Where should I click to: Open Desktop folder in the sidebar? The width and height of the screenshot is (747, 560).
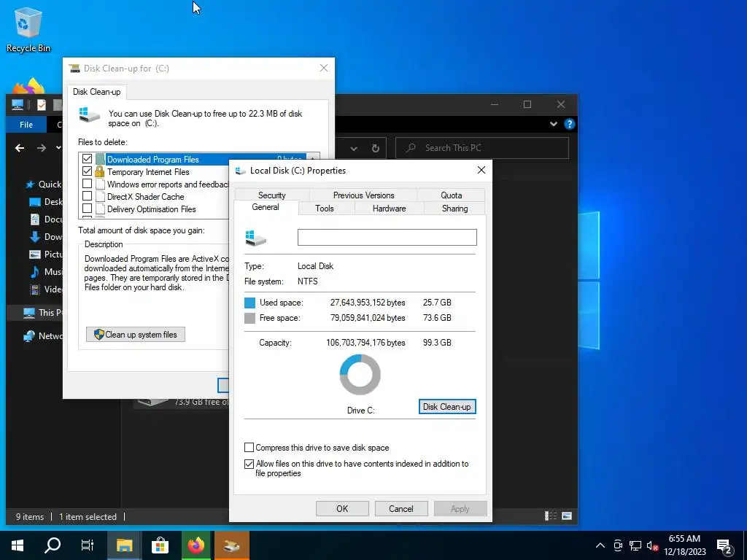pyautogui.click(x=46, y=202)
